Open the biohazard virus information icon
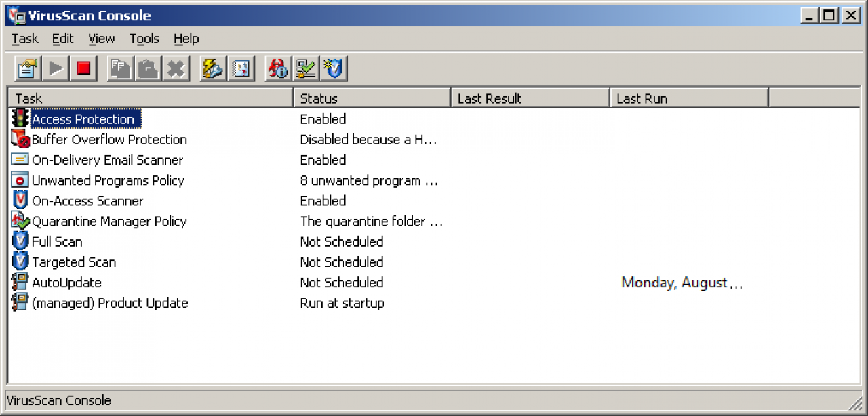 point(278,68)
